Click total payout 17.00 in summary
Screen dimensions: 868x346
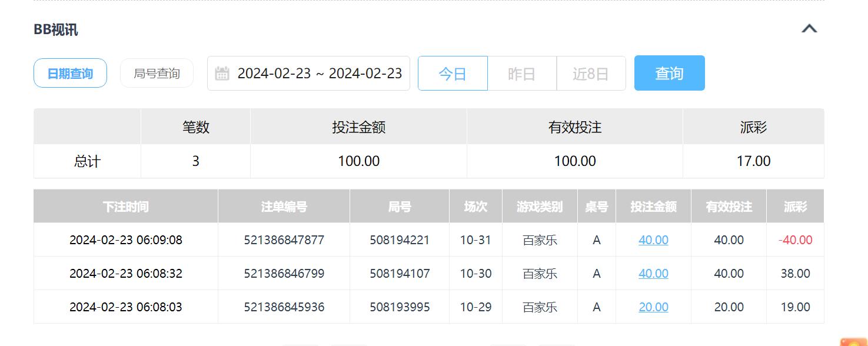click(x=753, y=161)
